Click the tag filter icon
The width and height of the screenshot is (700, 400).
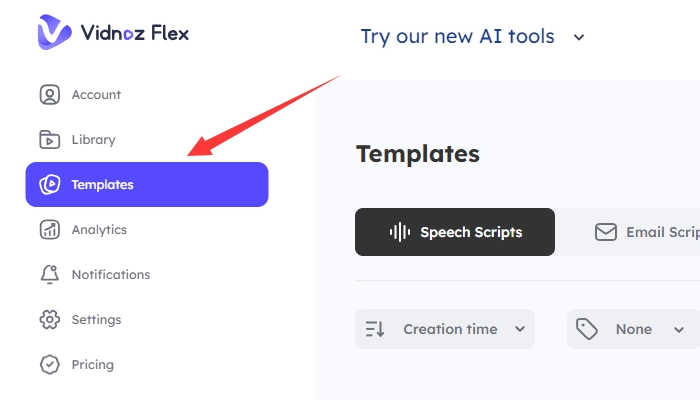(587, 329)
